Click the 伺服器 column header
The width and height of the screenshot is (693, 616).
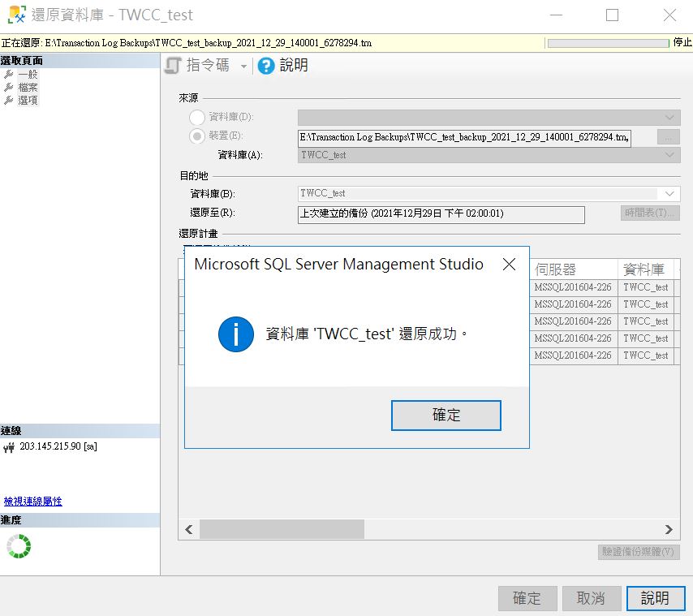click(573, 269)
